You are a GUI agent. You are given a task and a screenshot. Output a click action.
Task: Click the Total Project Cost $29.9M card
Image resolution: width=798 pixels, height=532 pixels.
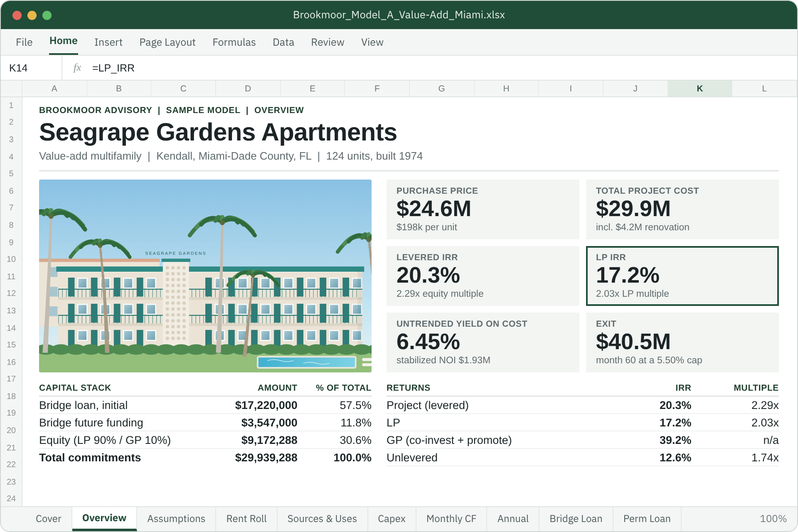[x=682, y=209]
